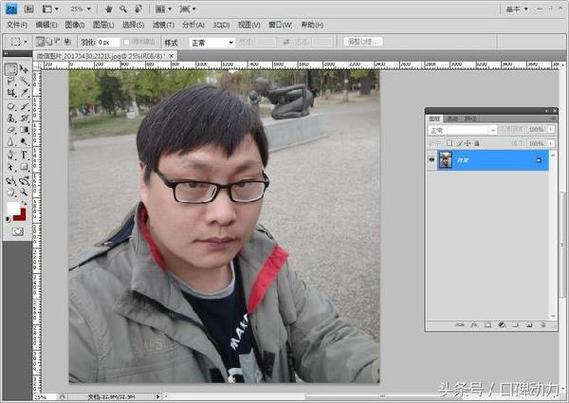Select the Gradient tool
Screen dimensions: 569x403
[x=24, y=130]
